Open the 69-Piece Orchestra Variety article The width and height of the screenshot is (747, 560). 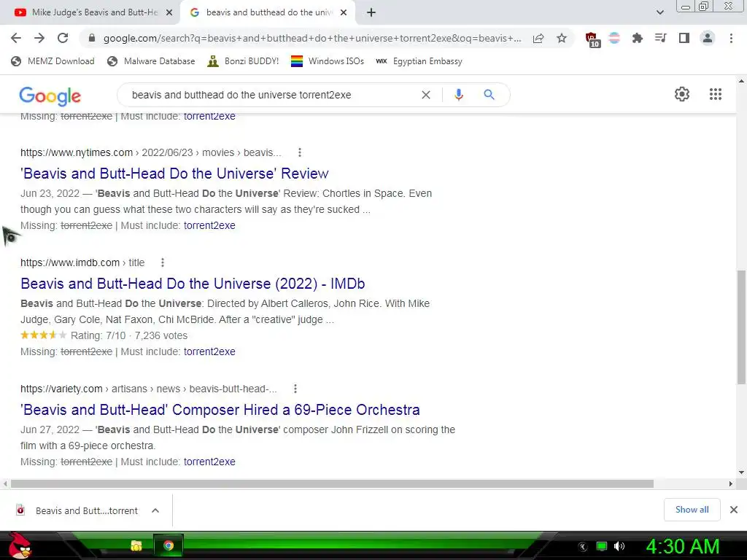pos(220,410)
